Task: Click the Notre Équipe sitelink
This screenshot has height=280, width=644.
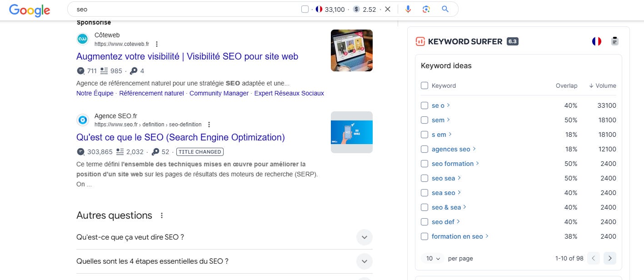Action: 95,93
